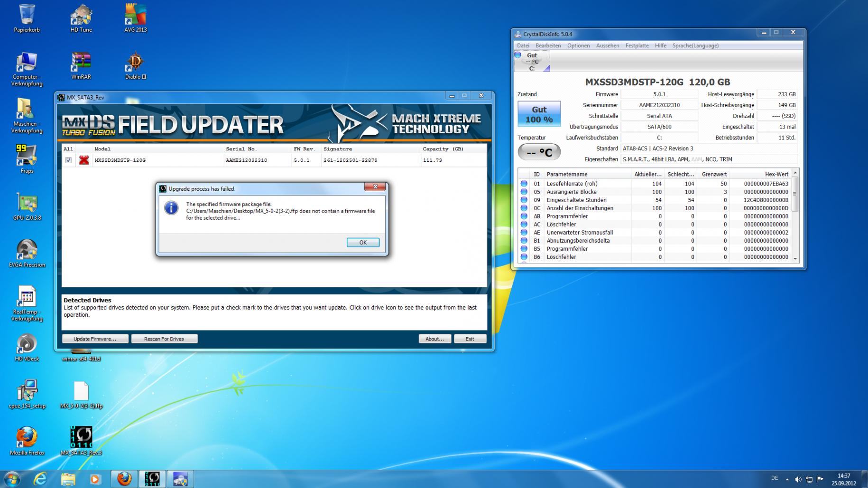Open the Optionen menu
Screen dimensions: 868x488
pos(579,46)
